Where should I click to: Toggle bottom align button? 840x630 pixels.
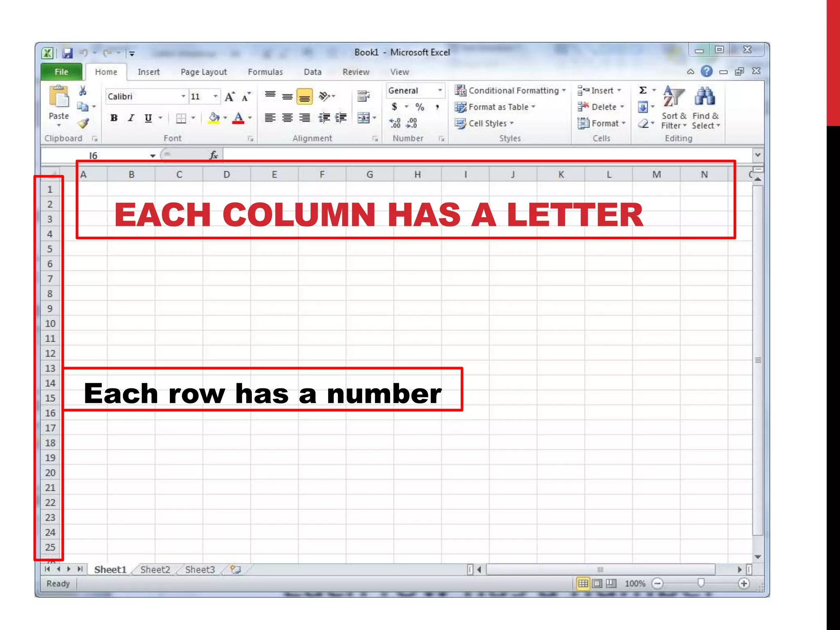click(304, 97)
